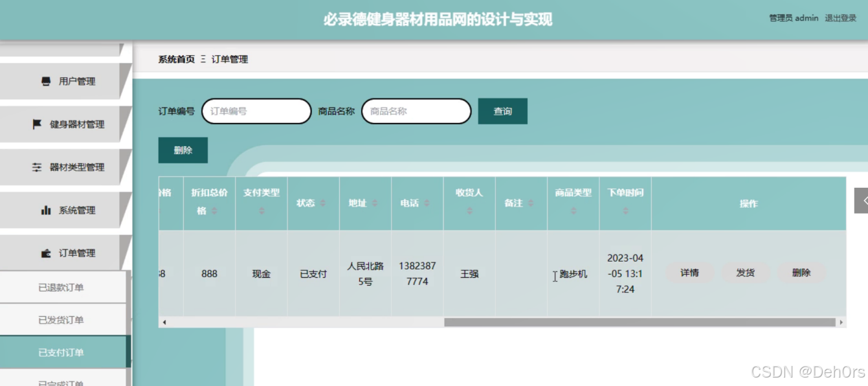The image size is (868, 386).
Task: Click 发货 for the 王强 order
Action: tap(746, 273)
